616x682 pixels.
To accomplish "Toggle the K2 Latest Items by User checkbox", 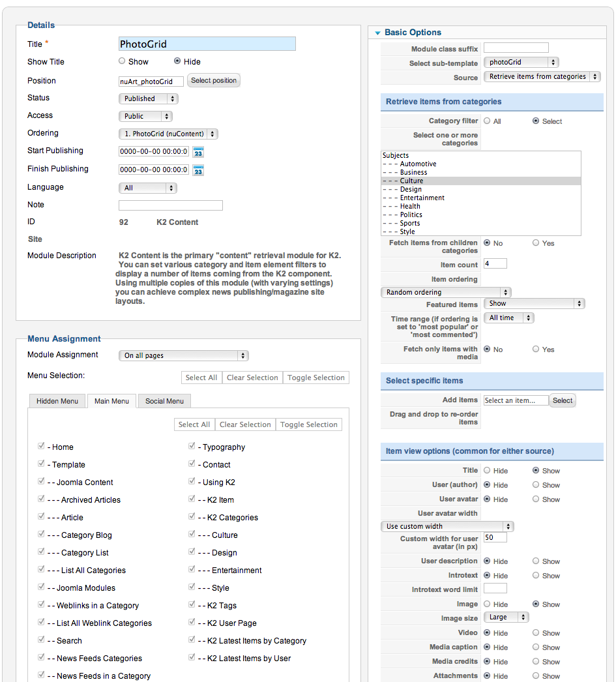I will (x=192, y=657).
